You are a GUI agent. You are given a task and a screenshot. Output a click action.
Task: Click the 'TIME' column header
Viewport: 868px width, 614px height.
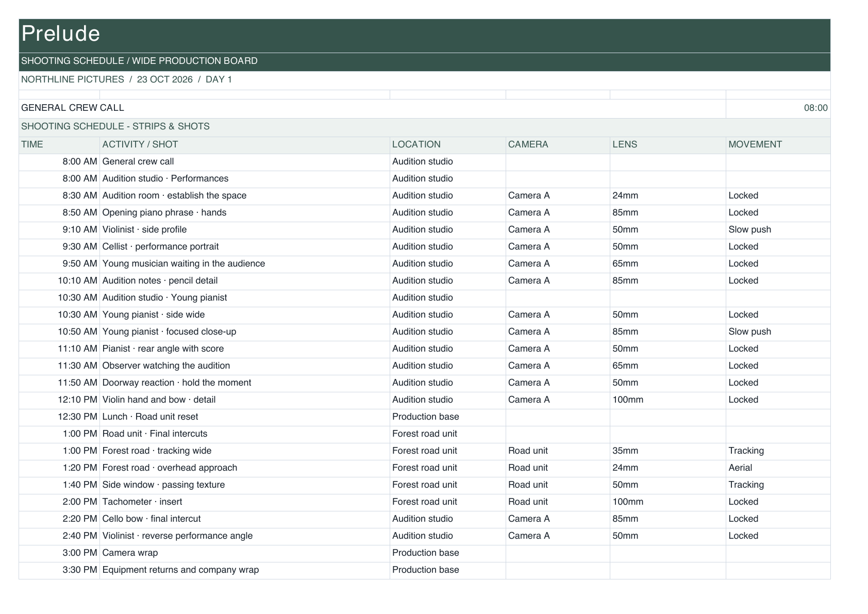(x=59, y=145)
